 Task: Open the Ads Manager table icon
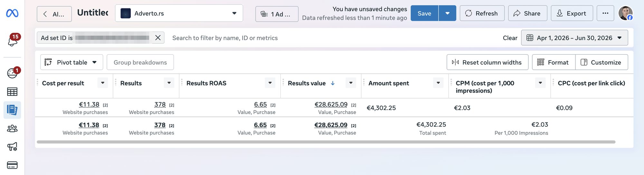12,92
